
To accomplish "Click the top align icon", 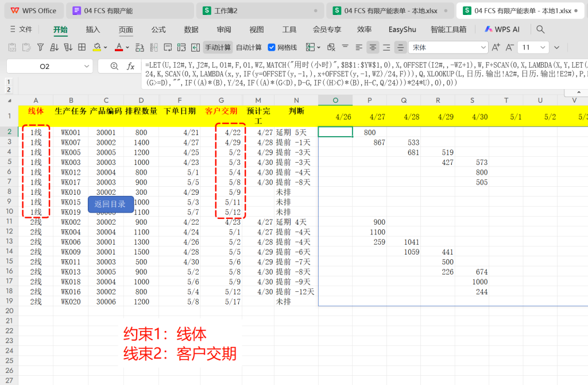I will click(x=345, y=47).
